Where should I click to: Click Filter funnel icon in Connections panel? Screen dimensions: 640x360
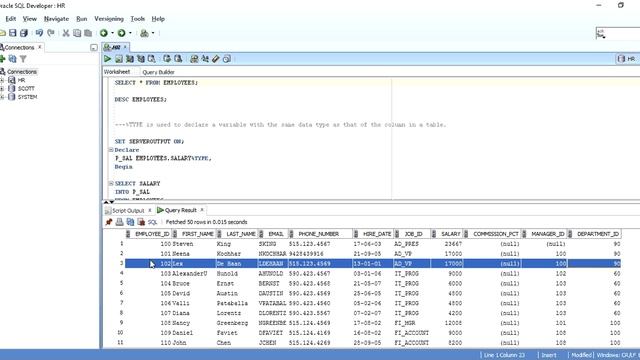(23, 59)
